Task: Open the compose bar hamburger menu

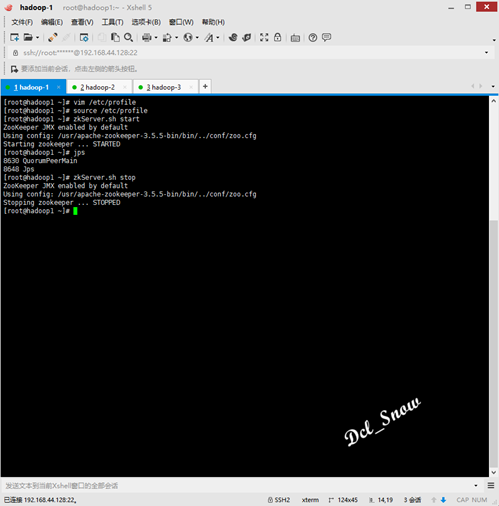Action: tap(491, 486)
